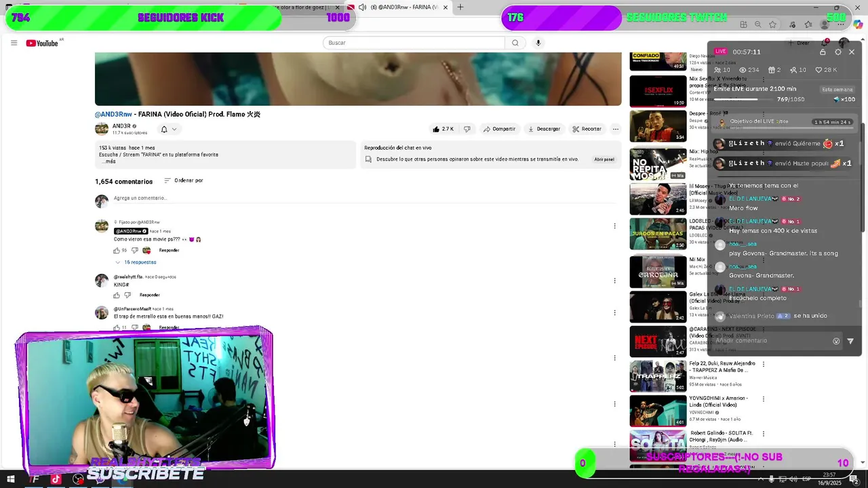Open the taskbar clock showing 23:57
This screenshot has height=488, width=868.
[830, 479]
